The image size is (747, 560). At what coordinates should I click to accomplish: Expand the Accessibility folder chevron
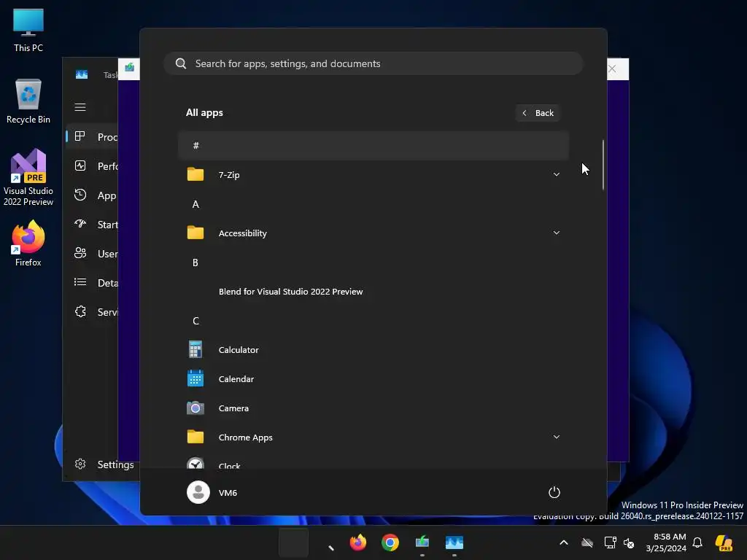556,233
